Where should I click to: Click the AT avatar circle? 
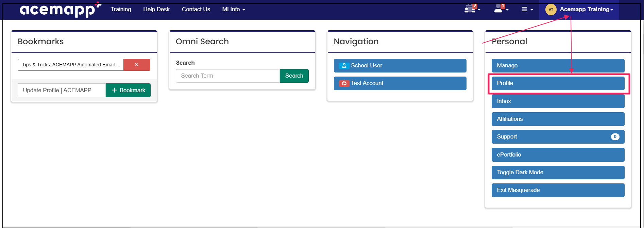551,10
